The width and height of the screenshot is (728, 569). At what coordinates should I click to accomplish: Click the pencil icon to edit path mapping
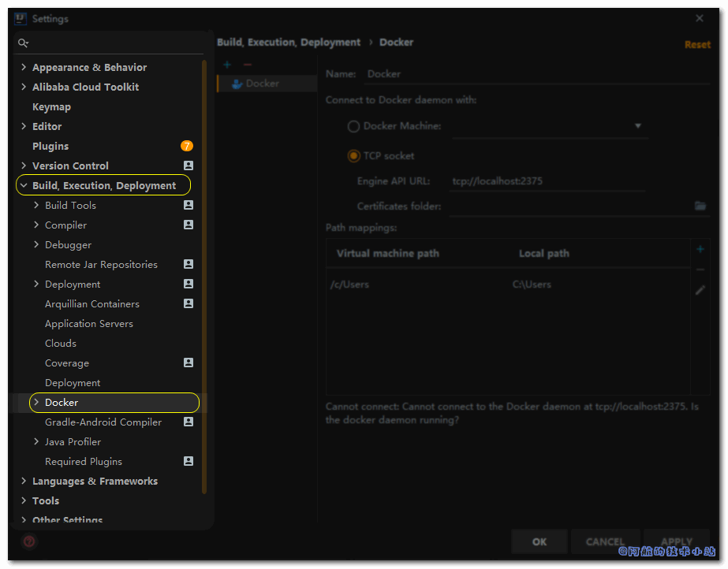(700, 290)
